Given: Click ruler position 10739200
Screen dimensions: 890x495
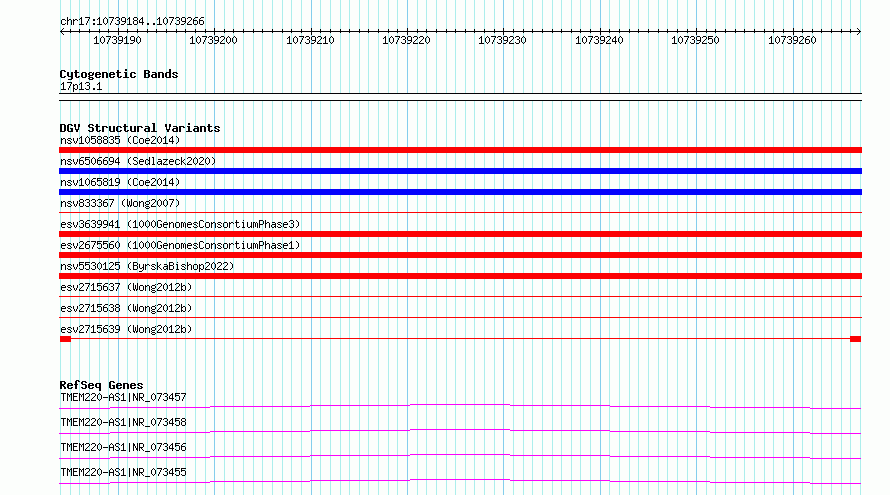Looking at the screenshot, I should pyautogui.click(x=213, y=40).
